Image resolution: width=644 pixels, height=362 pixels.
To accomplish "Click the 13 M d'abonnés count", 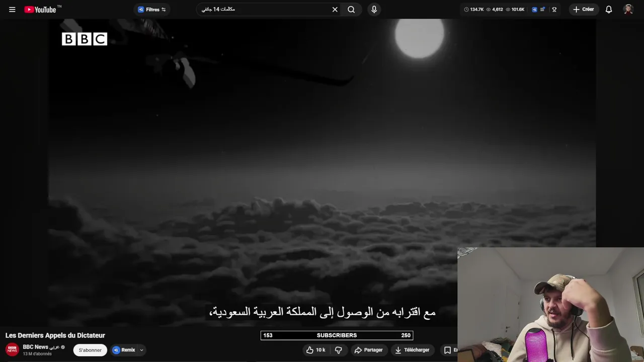I will point(37,354).
